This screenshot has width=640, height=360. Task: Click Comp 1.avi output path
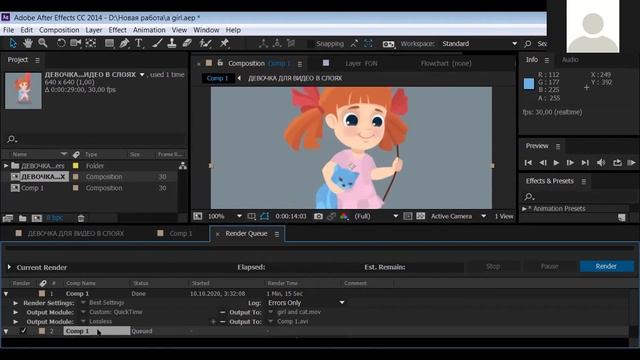coord(293,322)
